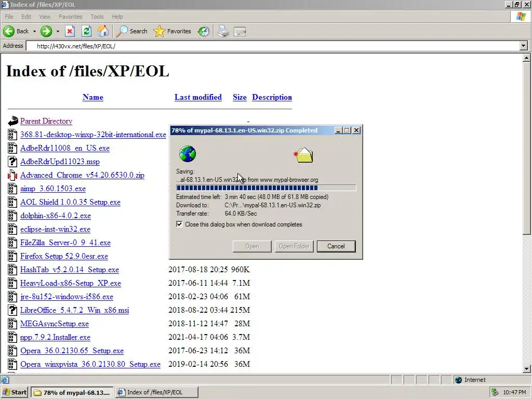Click file icon beside MEGAsyncSetup.exe

[12, 324]
